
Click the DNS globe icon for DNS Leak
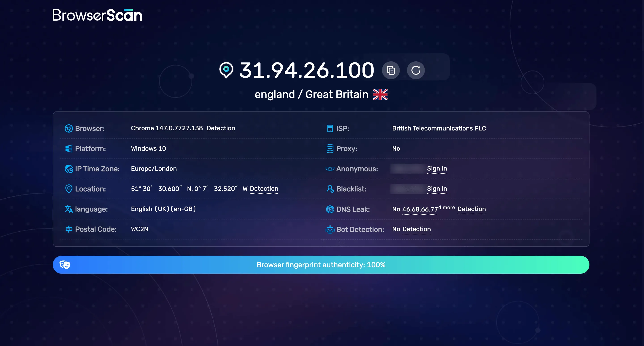(x=330, y=209)
